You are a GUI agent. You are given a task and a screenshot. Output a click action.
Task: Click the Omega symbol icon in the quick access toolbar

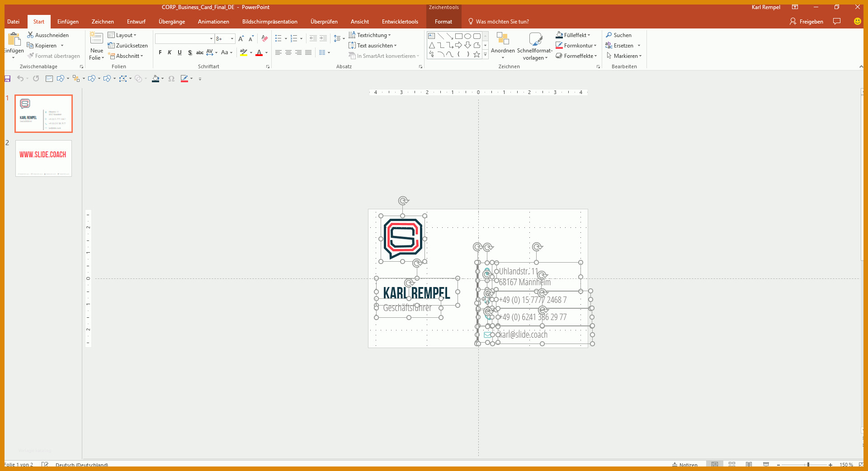click(x=171, y=79)
